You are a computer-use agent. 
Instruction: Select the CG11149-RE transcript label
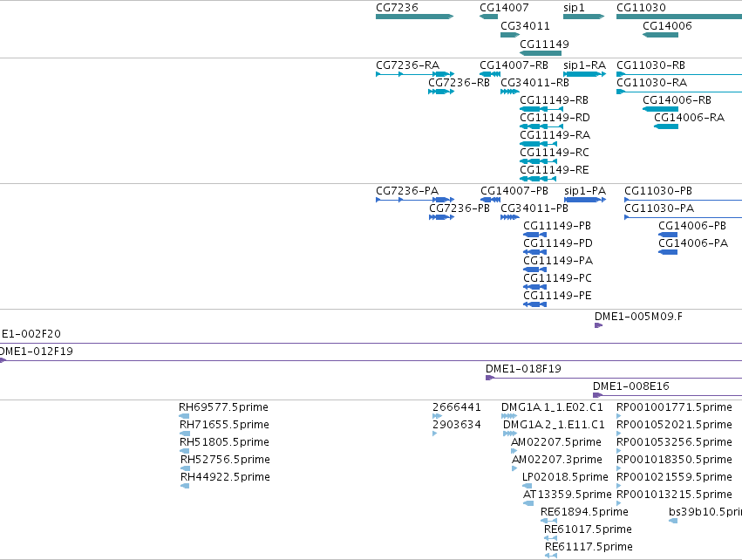[555, 170]
